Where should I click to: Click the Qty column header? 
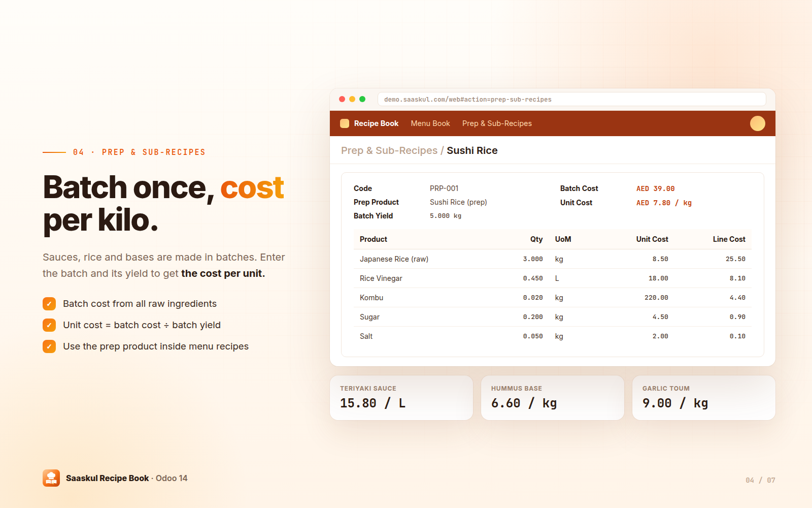(x=536, y=239)
